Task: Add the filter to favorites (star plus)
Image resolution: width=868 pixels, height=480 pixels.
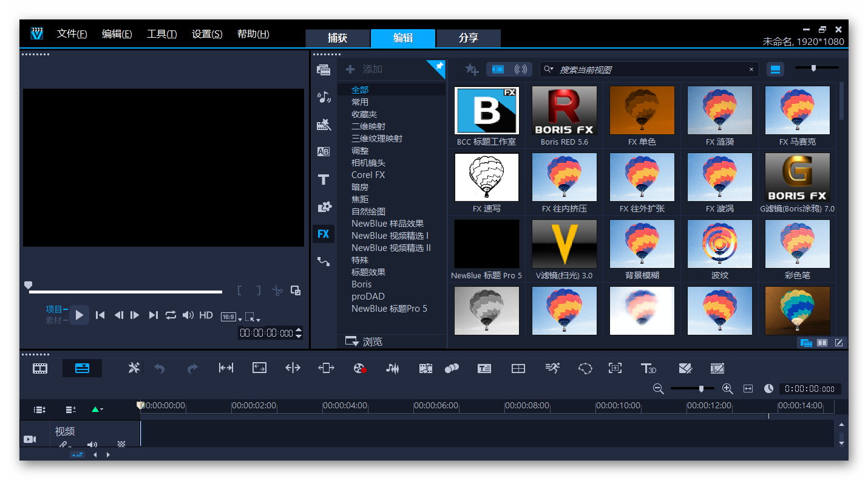Action: tap(472, 69)
